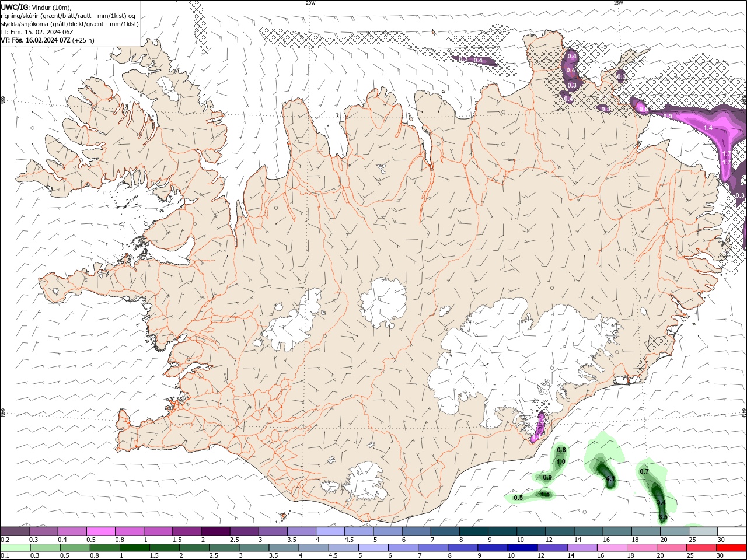Select light periwinkle 4 swatch in snow scale

pyautogui.click(x=330, y=531)
